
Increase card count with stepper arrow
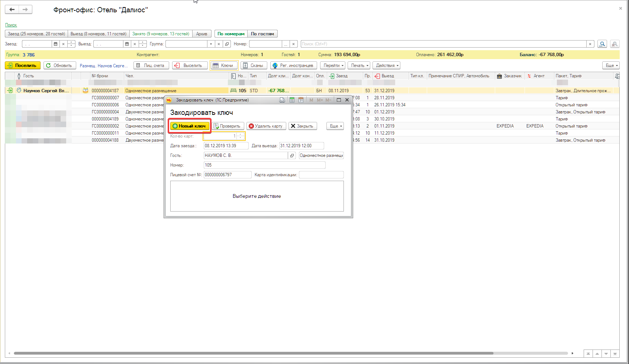(x=241, y=134)
